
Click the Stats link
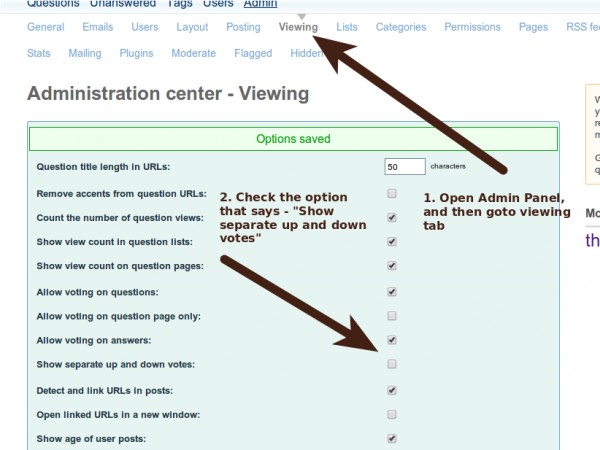click(x=39, y=53)
